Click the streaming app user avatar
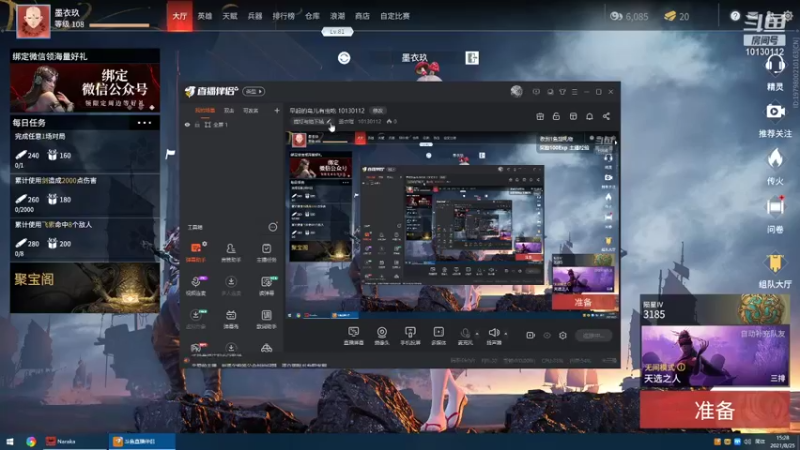 [x=516, y=91]
